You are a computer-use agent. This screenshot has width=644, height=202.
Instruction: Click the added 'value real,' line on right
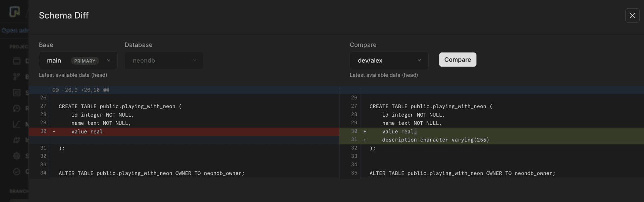[398, 131]
